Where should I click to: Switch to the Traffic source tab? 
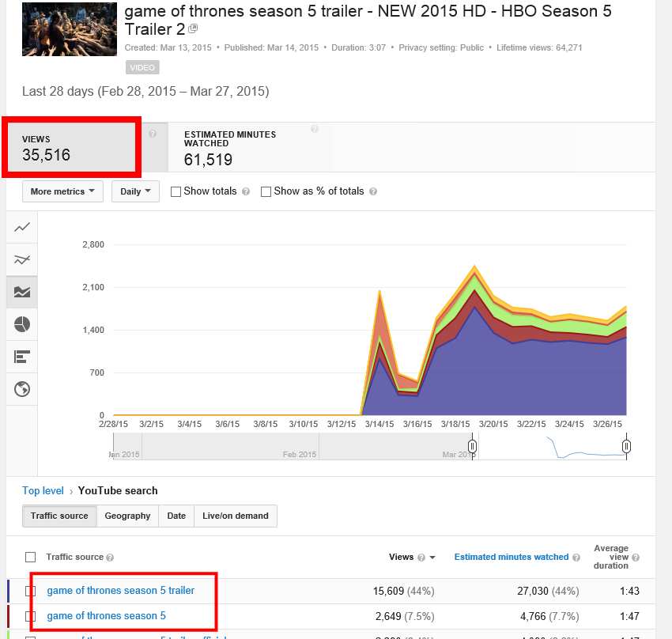coord(59,516)
